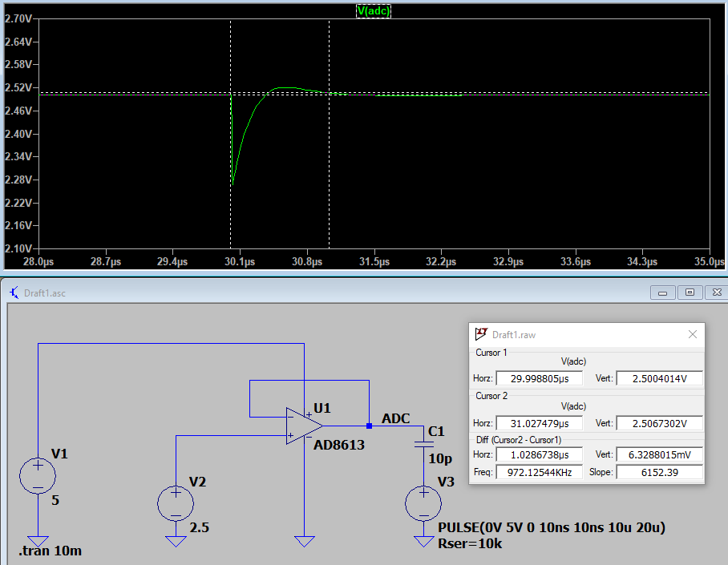Click the U1 reference designator
The image size is (728, 565).
pos(322,408)
